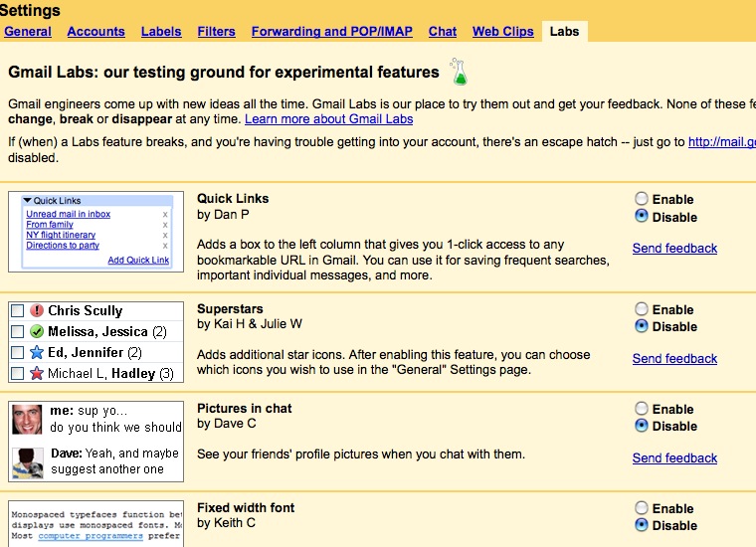
Task: Click the 'Settings' page heading
Action: pos(30,10)
